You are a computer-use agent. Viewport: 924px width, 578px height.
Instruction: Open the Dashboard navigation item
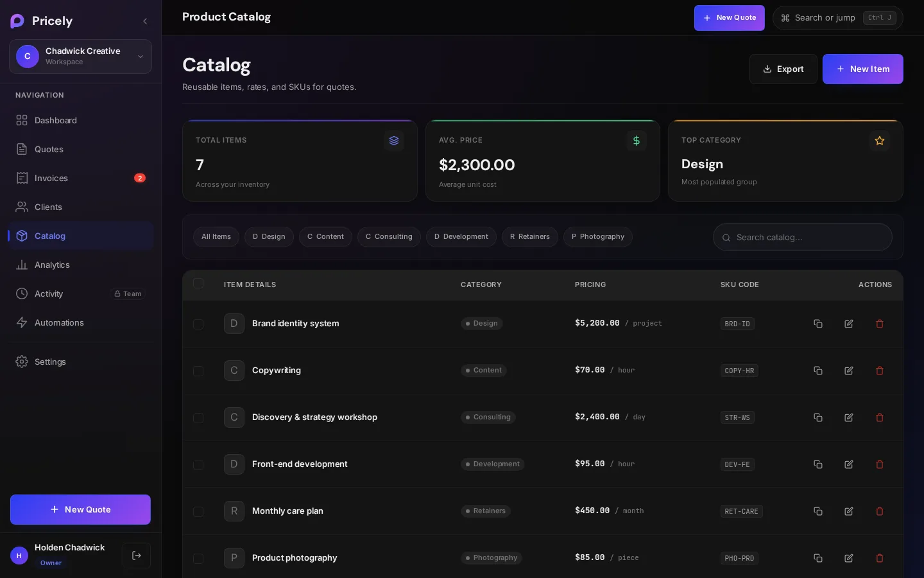pyautogui.click(x=81, y=120)
